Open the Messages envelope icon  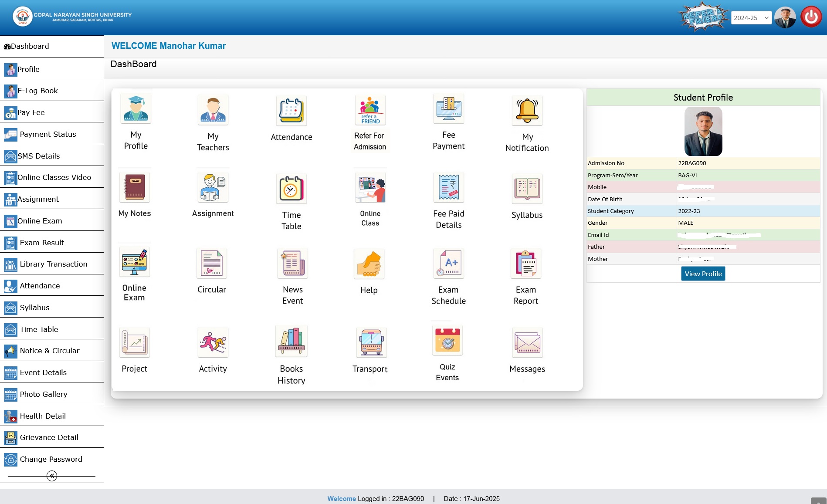[x=527, y=342]
